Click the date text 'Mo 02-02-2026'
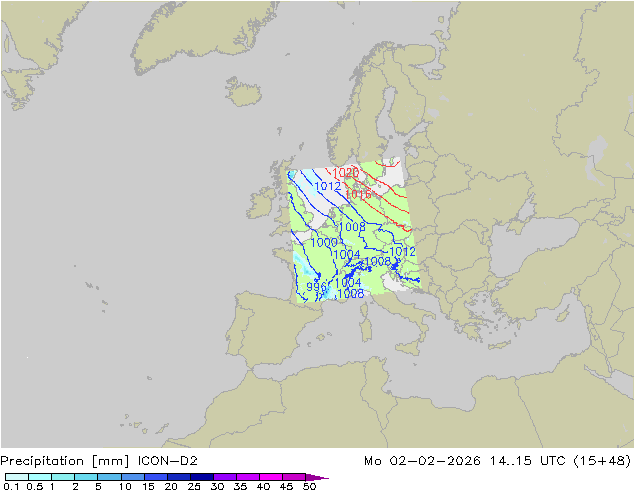This screenshot has height=490, width=634. pyautogui.click(x=422, y=461)
